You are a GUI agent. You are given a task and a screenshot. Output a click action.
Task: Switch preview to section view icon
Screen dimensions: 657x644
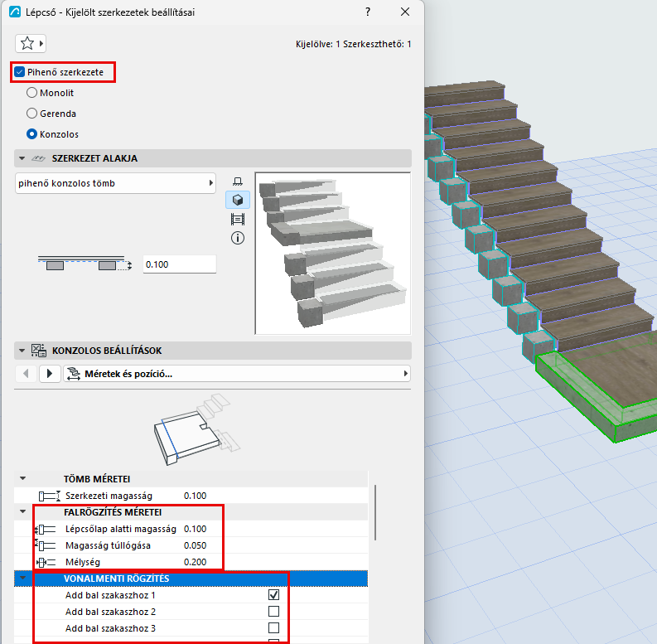pyautogui.click(x=238, y=220)
